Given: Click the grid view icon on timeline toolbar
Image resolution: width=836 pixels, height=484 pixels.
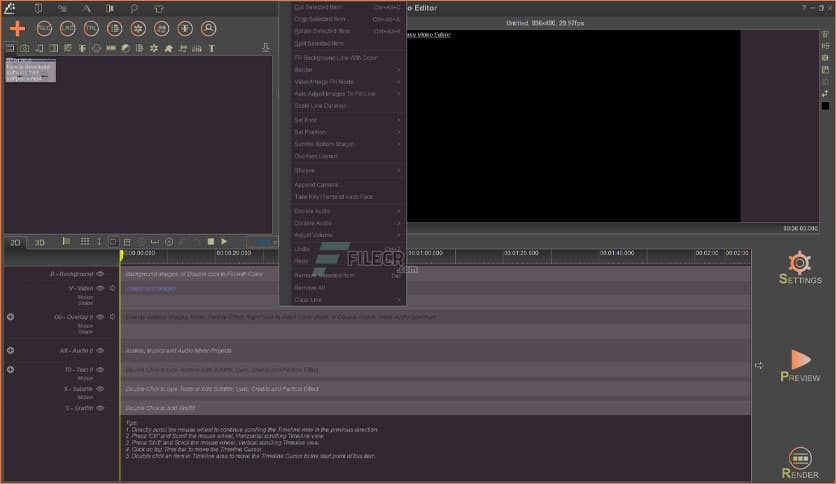Looking at the screenshot, I should coord(85,241).
